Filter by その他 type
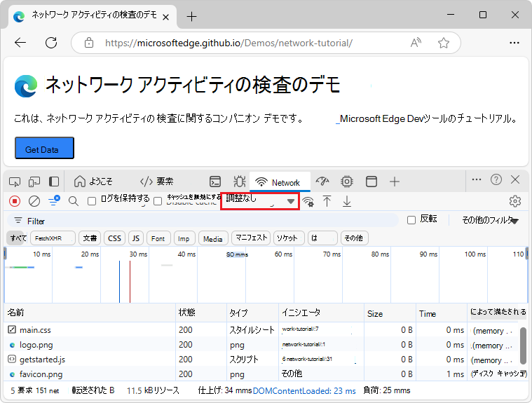 [354, 238]
